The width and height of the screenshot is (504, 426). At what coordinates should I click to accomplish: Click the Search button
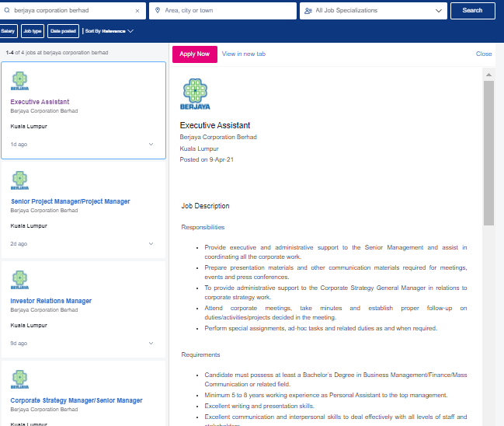coord(472,11)
